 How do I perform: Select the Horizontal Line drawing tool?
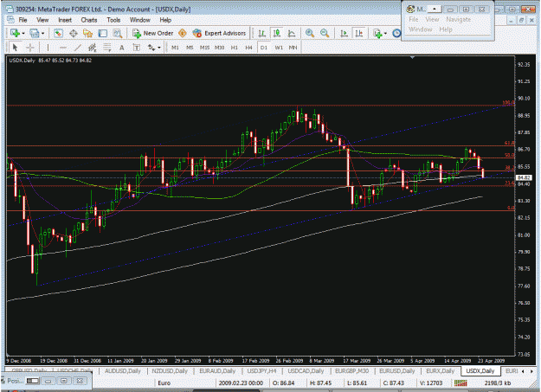pyautogui.click(x=63, y=48)
